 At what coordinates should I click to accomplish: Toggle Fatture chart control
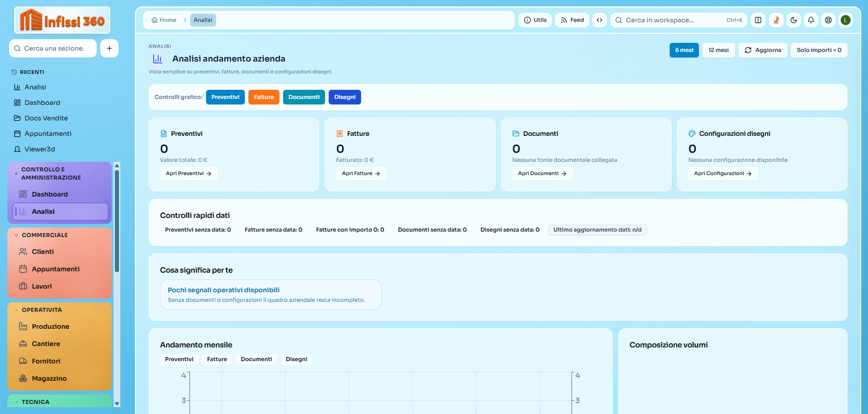pos(263,97)
